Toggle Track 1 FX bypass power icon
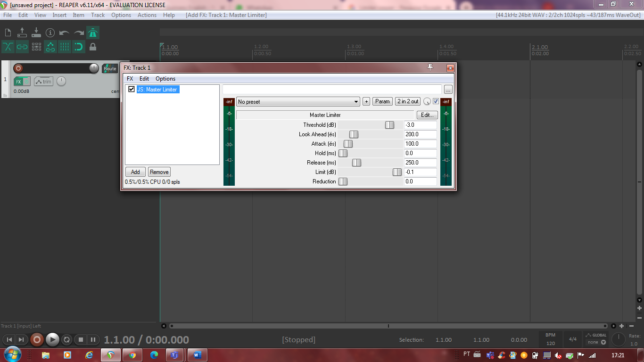 pos(27,82)
